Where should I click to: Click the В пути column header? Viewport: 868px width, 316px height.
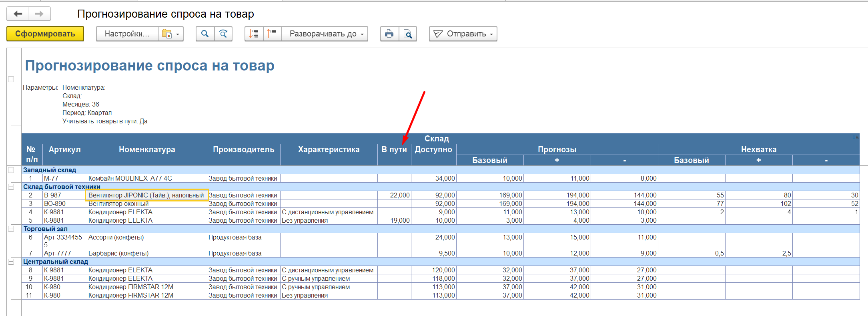click(394, 155)
